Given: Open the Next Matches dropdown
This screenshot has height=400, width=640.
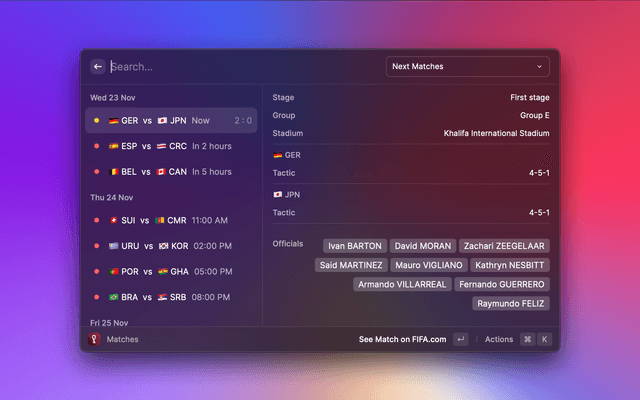Looking at the screenshot, I should (467, 67).
